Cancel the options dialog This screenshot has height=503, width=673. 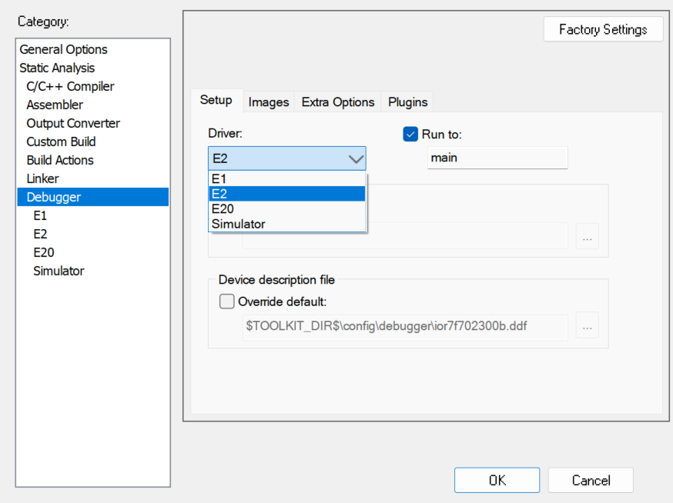589,480
